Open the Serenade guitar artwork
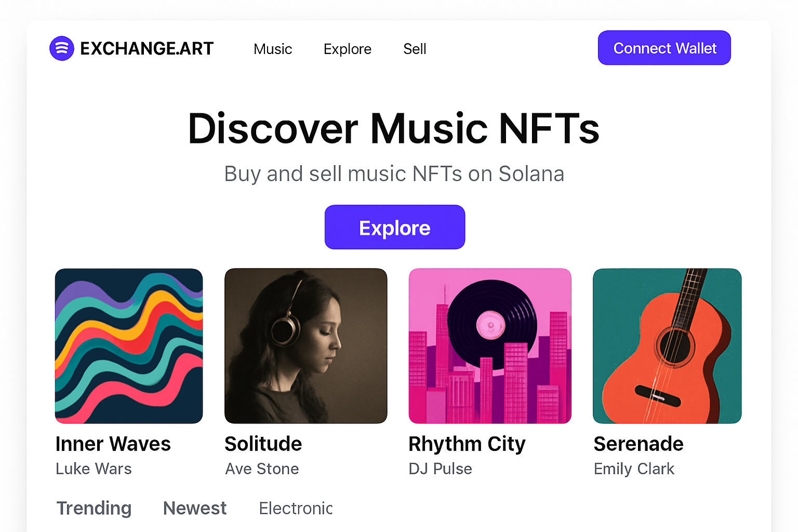Image resolution: width=798 pixels, height=532 pixels. 667,345
